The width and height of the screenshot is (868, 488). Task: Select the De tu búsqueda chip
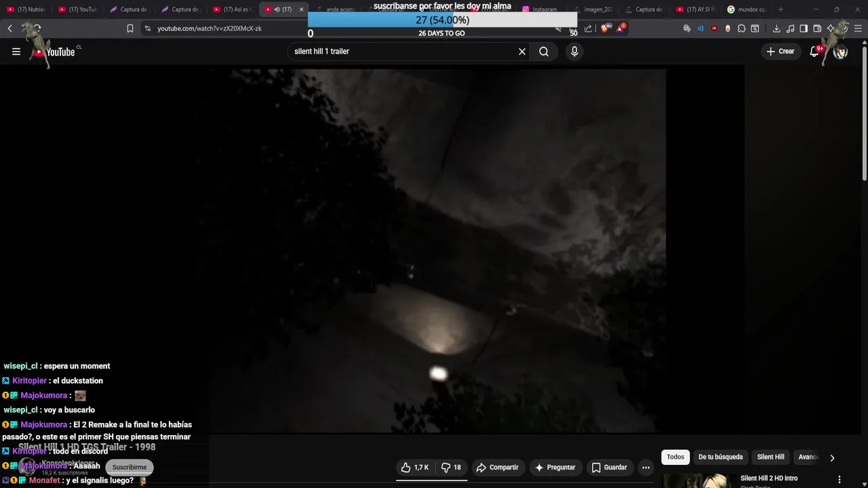[x=720, y=457]
